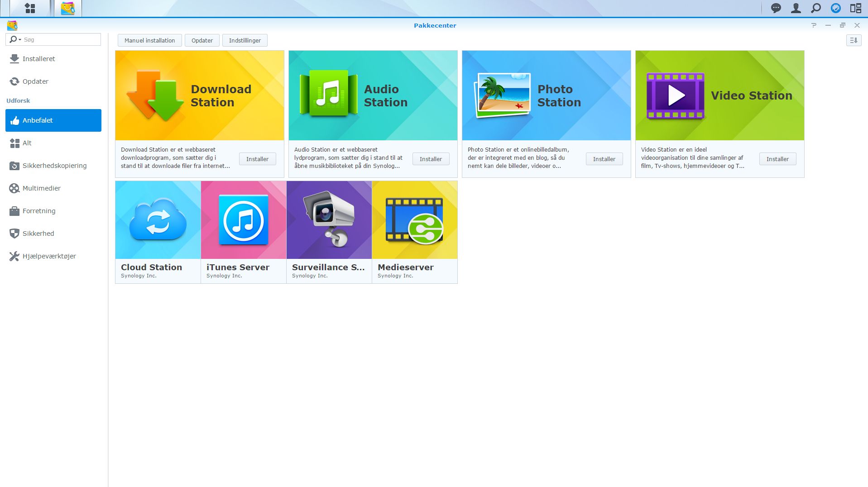This screenshot has width=868, height=487.
Task: Open the iTunes Server package tile
Action: click(243, 232)
